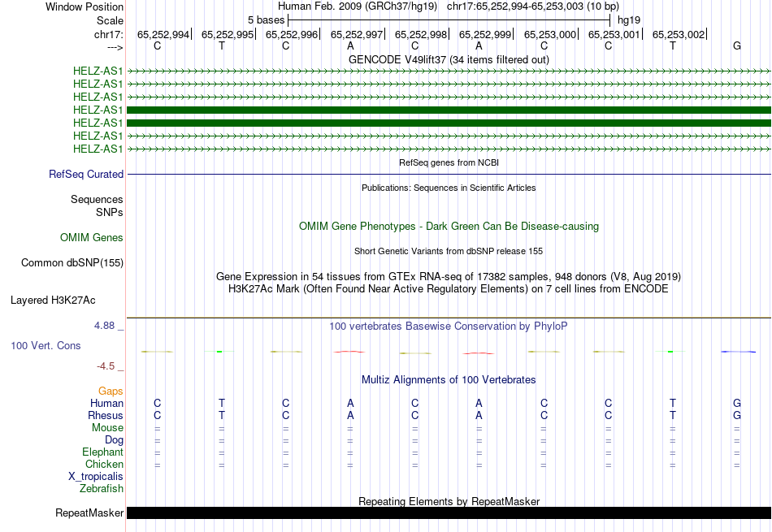Select the Human alignment row label
Image resolution: width=772 pixels, height=532 pixels.
coord(106,404)
